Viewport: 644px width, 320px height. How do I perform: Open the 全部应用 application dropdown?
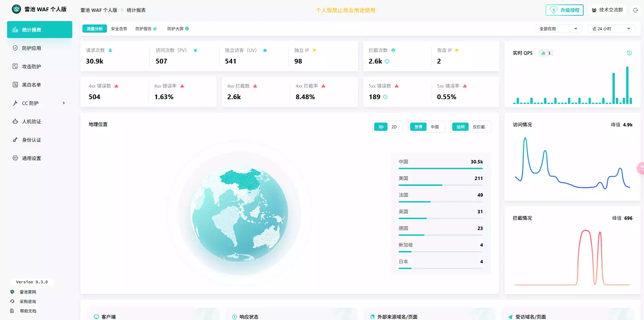(x=558, y=29)
